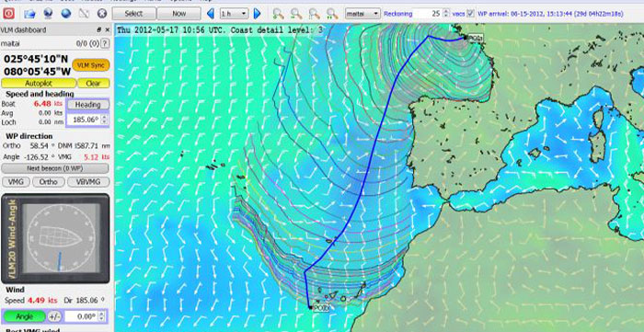This screenshot has height=332, width=644.
Task: Click the question mark help button
Action: coord(105,43)
